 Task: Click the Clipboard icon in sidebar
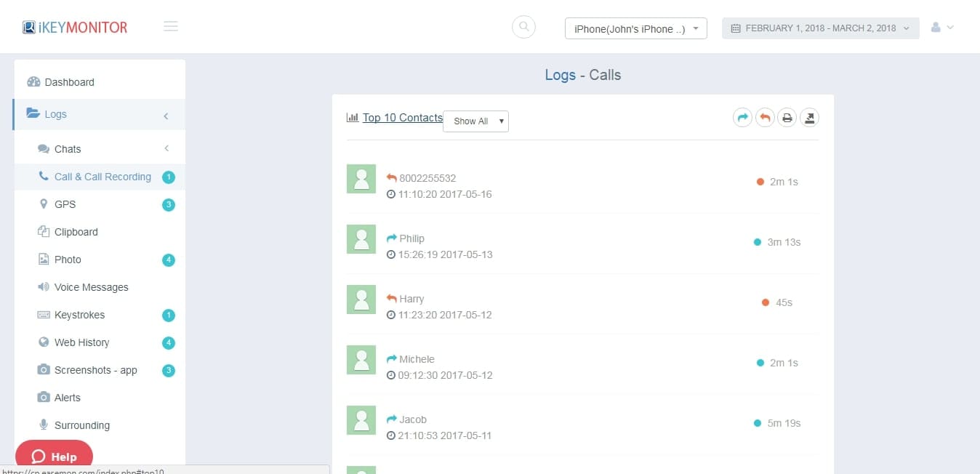(x=43, y=232)
